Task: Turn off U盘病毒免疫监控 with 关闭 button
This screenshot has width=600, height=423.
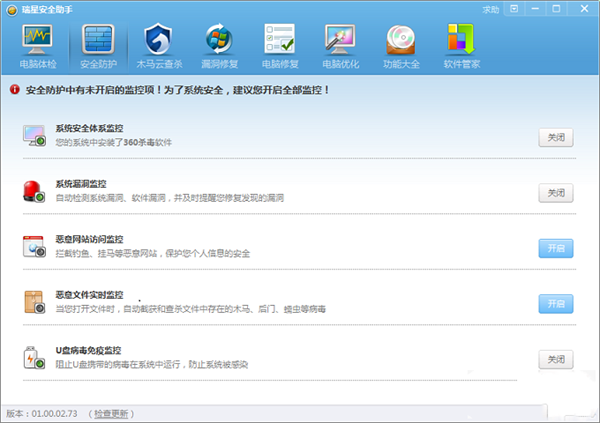Action: click(x=556, y=358)
